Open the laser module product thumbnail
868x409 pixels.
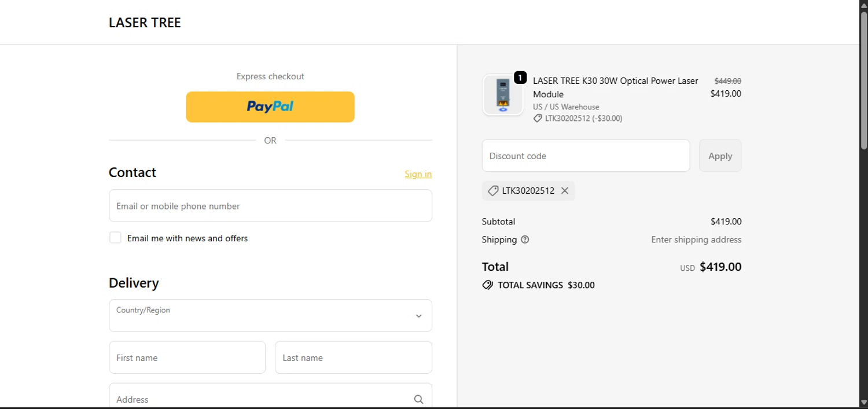[x=503, y=95]
